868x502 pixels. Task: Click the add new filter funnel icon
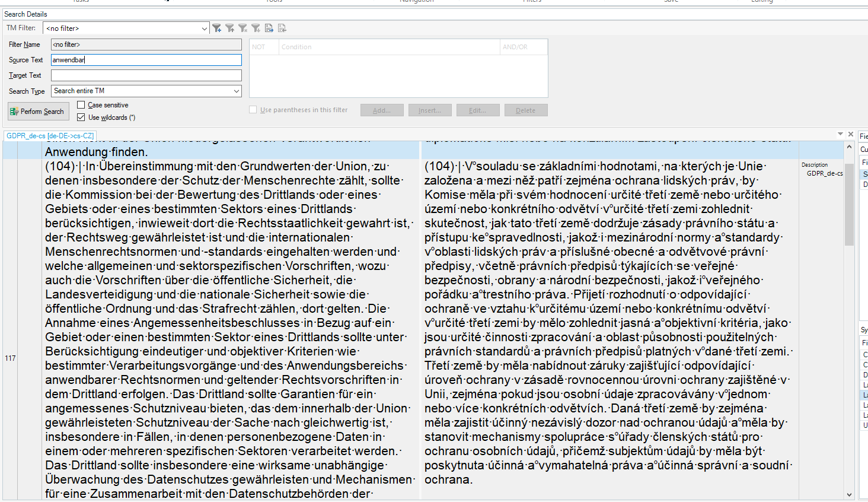[217, 28]
